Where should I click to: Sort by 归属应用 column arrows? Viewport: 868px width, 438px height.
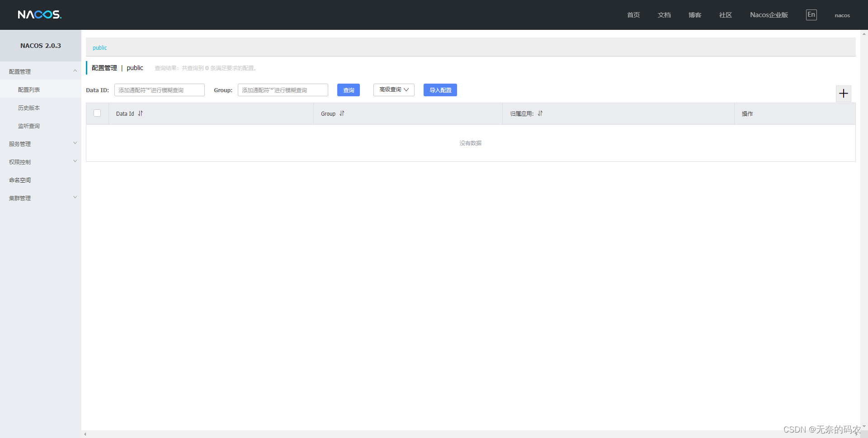click(x=540, y=113)
